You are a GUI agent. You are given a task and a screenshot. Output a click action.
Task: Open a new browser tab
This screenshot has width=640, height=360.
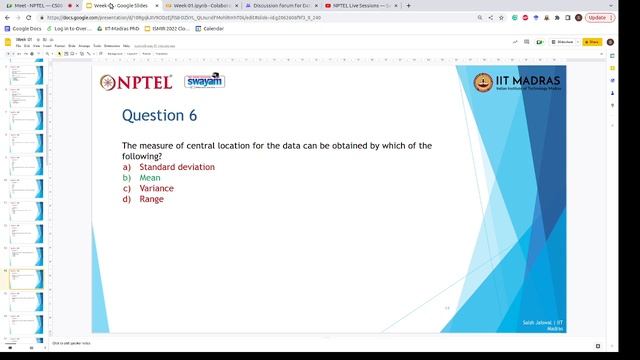[408, 6]
